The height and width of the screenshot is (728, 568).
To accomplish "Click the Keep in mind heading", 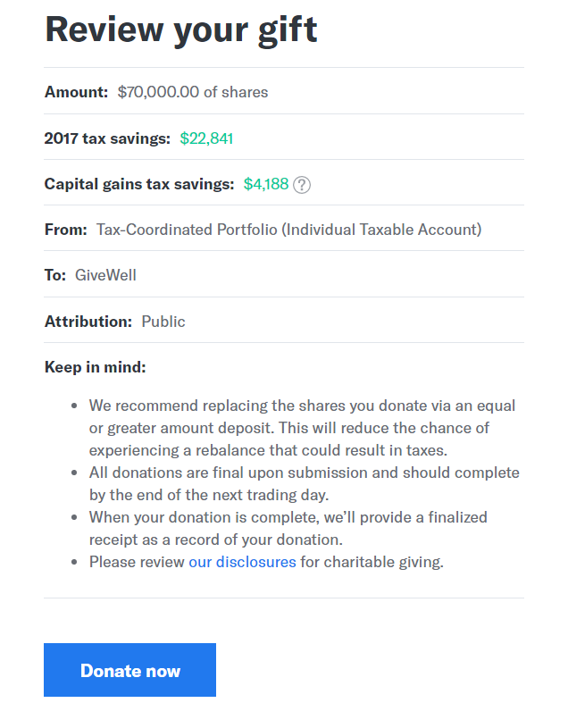I will 95,367.
